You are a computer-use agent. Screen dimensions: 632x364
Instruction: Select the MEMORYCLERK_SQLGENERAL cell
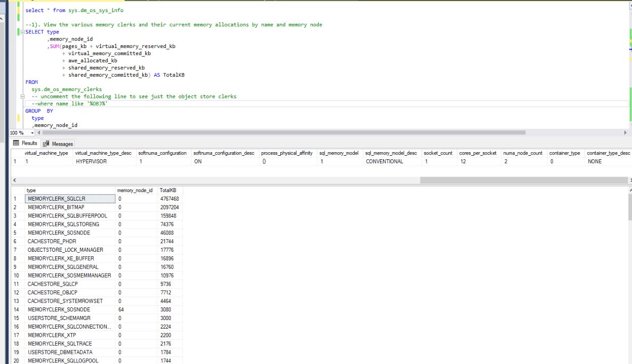click(69, 267)
